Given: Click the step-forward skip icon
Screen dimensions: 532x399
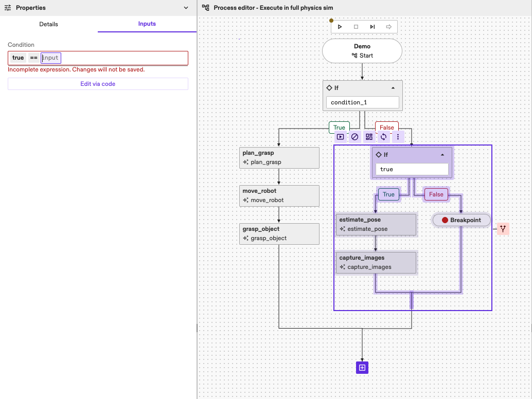Looking at the screenshot, I should point(373,27).
